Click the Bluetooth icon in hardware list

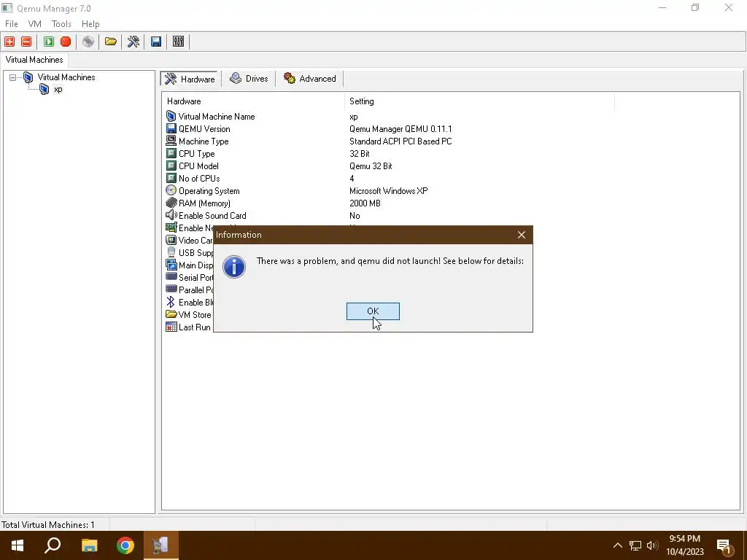point(171,302)
